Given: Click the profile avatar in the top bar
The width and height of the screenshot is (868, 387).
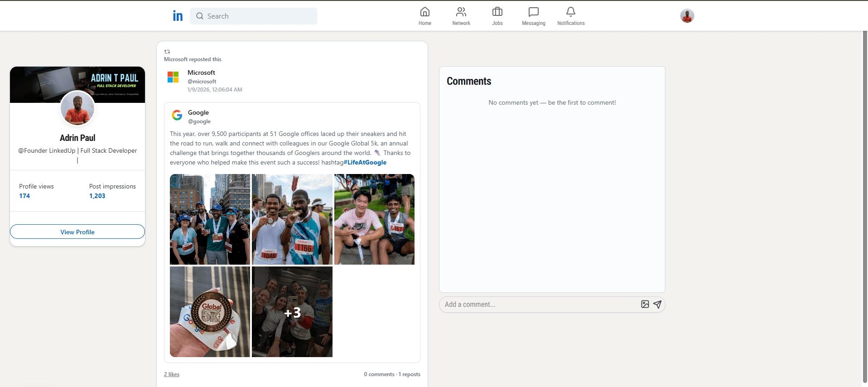Looking at the screenshot, I should pyautogui.click(x=687, y=16).
